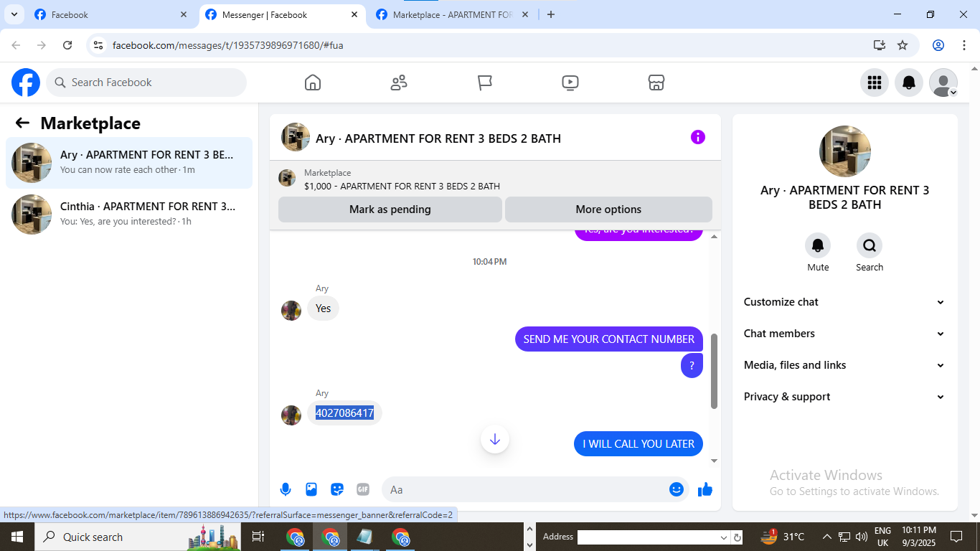Click More options button
Screen dimensions: 980x551
608,209
